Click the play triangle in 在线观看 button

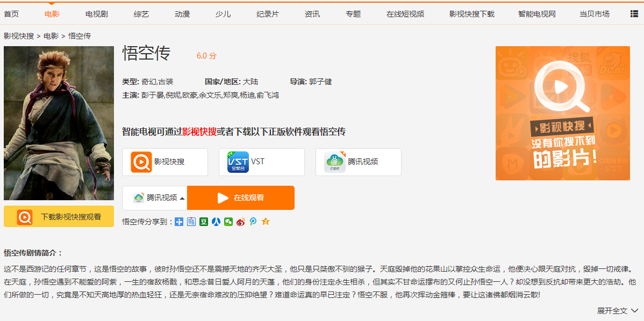pyautogui.click(x=223, y=198)
